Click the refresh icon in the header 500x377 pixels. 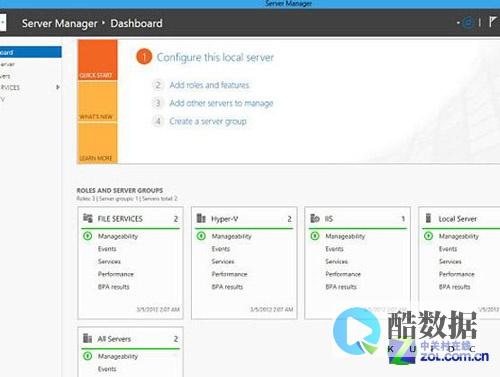coord(468,23)
